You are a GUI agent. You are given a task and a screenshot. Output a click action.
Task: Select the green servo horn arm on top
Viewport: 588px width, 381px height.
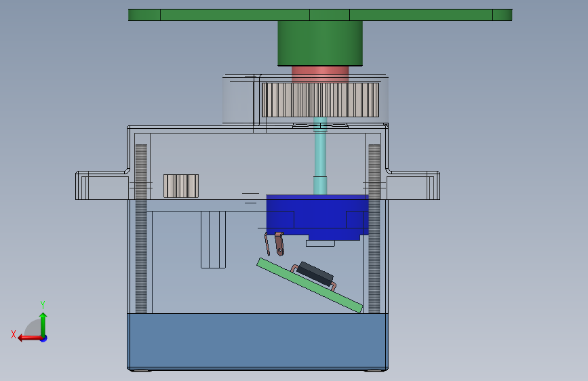tap(320, 15)
